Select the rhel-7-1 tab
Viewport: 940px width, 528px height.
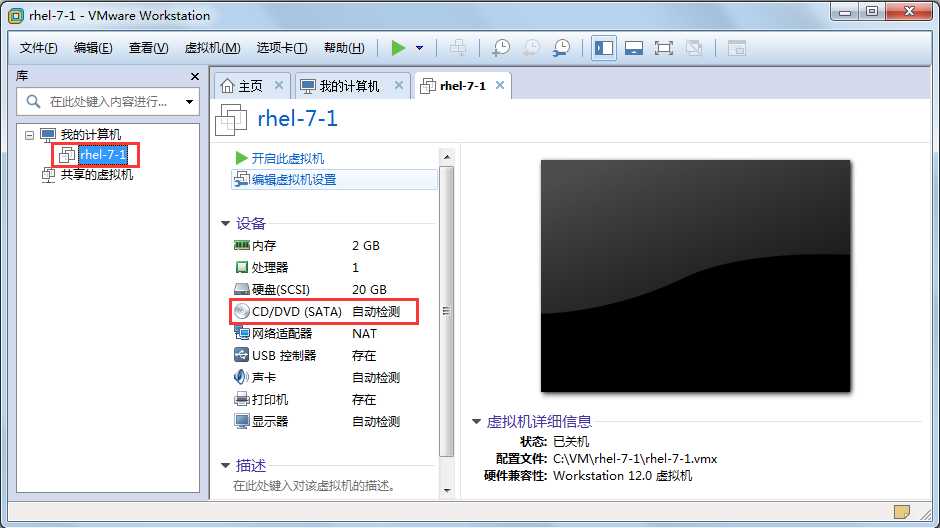(462, 86)
